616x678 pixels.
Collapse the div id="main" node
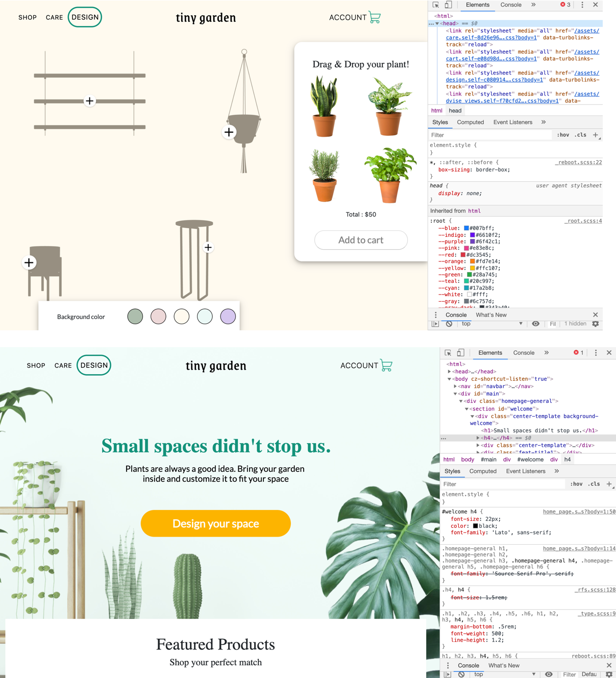tap(455, 394)
